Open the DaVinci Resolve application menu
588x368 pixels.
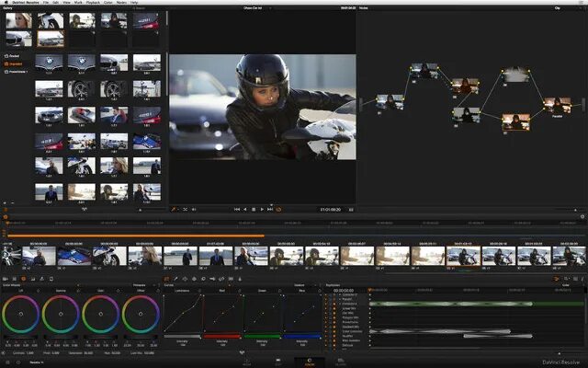pyautogui.click(x=25, y=2)
